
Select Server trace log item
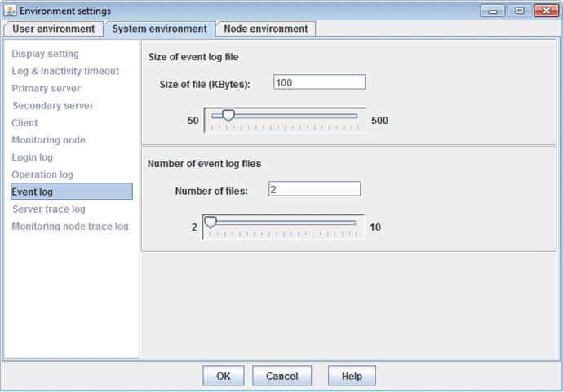pos(48,209)
